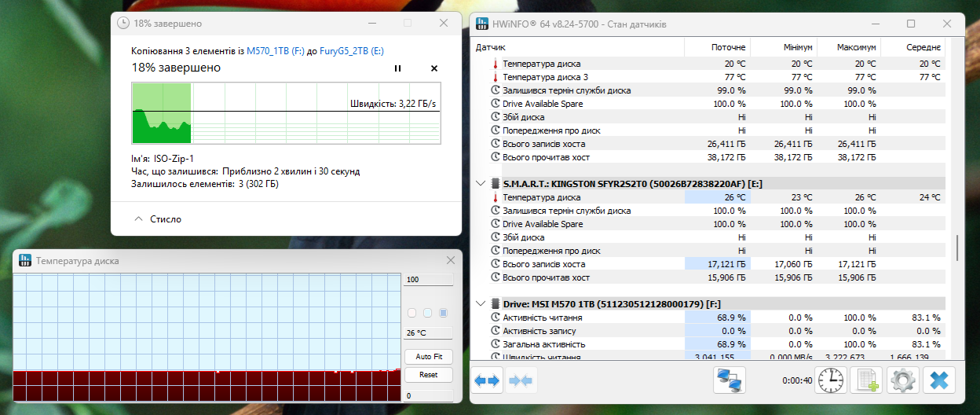Click the Залишилось елементів: 3 (302 ГБ) line
Image resolution: width=980 pixels, height=415 pixels.
click(x=205, y=184)
